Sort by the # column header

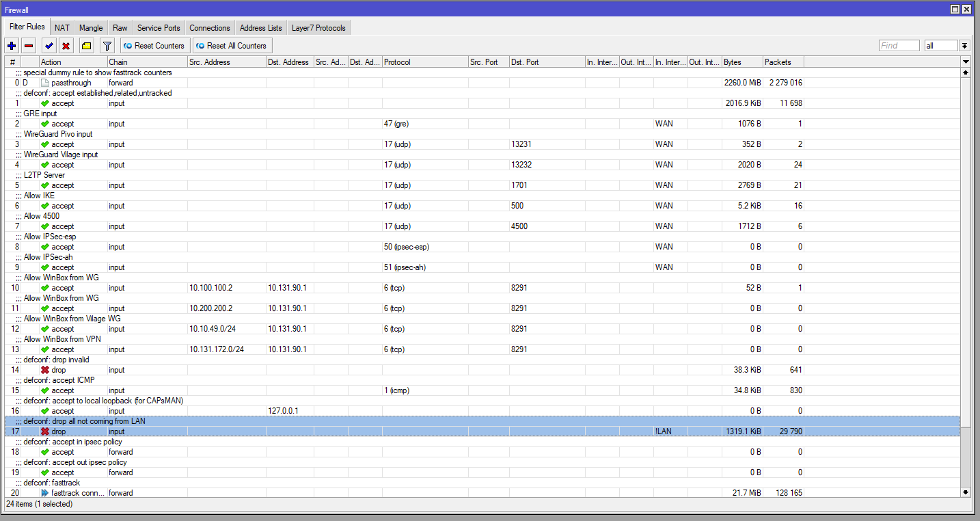tap(13, 62)
